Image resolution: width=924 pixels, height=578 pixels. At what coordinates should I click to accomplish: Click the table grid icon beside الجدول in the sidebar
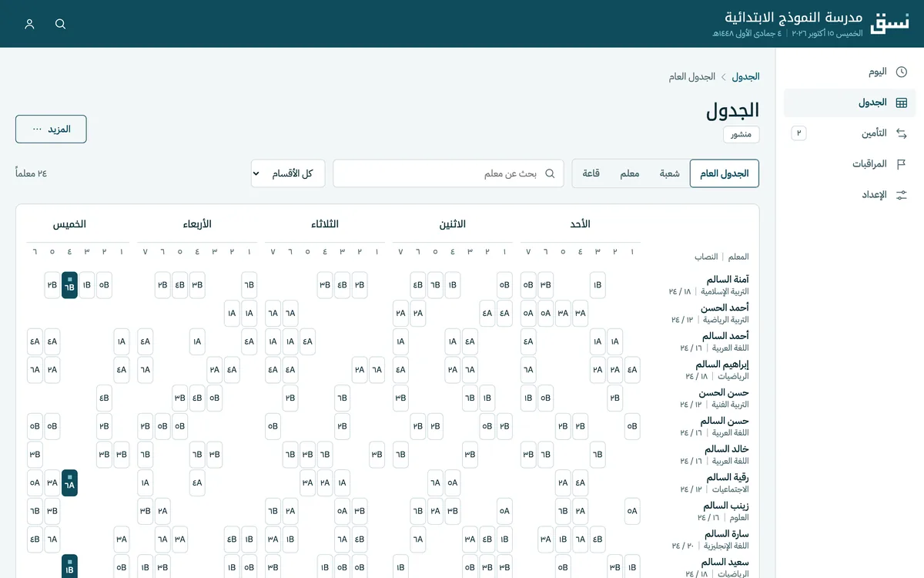point(902,102)
